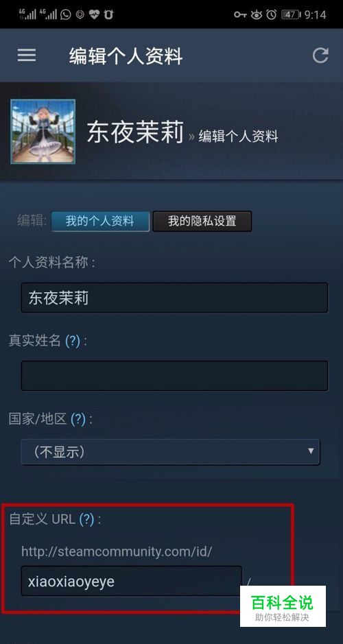Open help (?) next to 国家/地区
The width and height of the screenshot is (343, 644).
pos(78,419)
